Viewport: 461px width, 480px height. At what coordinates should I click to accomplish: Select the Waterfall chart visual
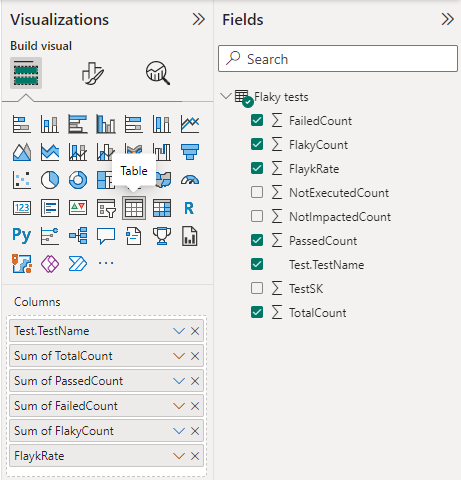[x=162, y=152]
